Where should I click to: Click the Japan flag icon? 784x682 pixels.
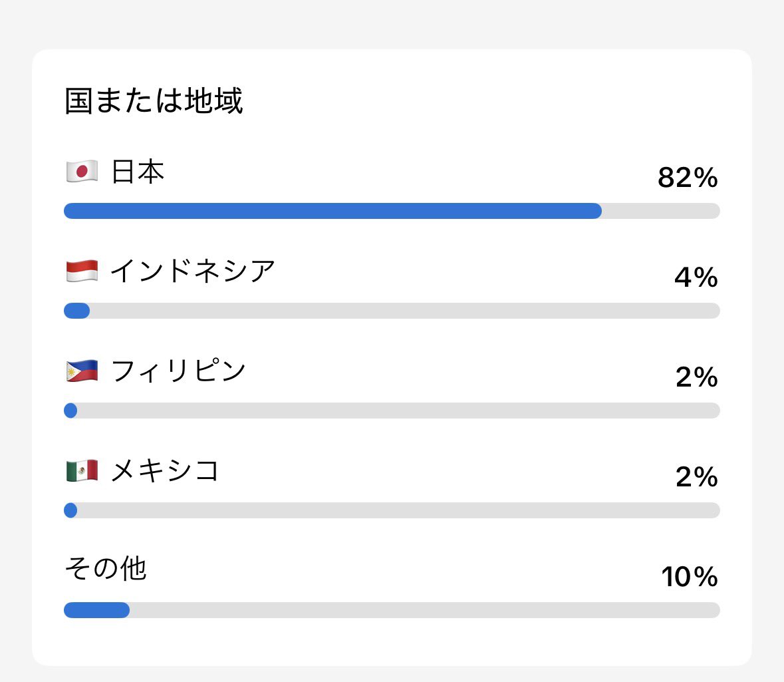(82, 172)
